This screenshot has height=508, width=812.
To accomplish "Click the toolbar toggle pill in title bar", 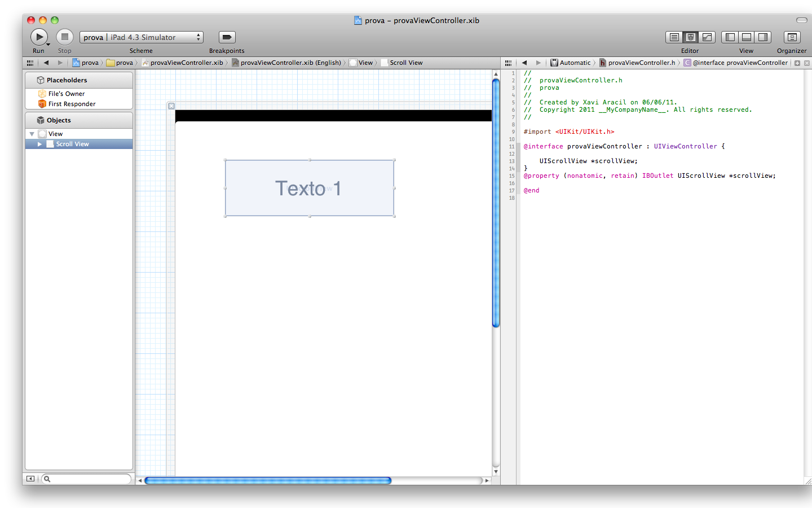I will click(801, 20).
